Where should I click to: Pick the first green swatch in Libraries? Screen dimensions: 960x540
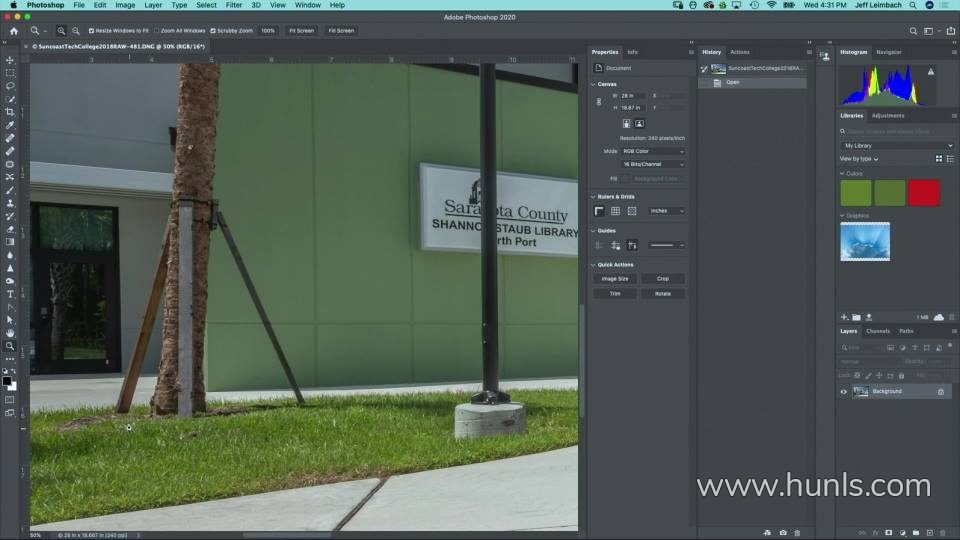pos(855,193)
